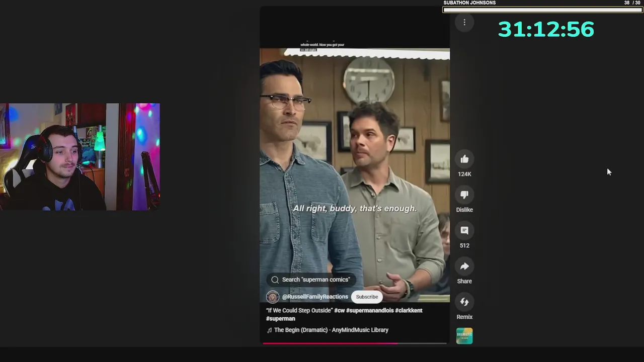Open the Remix option icon

464,302
